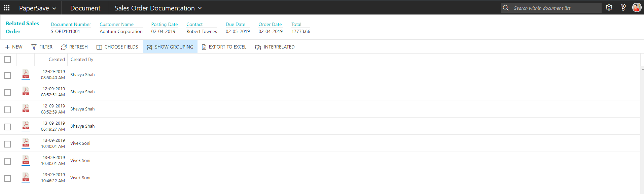Click the Document Number link
Screen dimensions: 644x194
click(x=71, y=24)
